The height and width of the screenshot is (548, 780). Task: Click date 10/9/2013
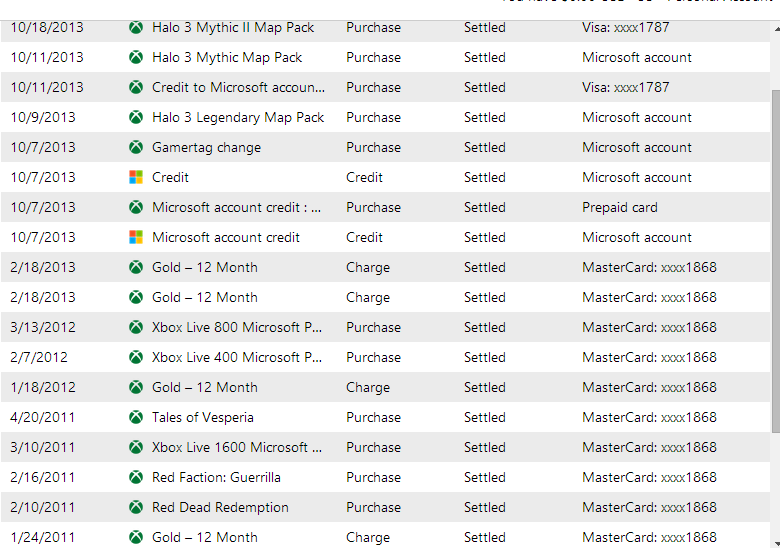pyautogui.click(x=43, y=117)
